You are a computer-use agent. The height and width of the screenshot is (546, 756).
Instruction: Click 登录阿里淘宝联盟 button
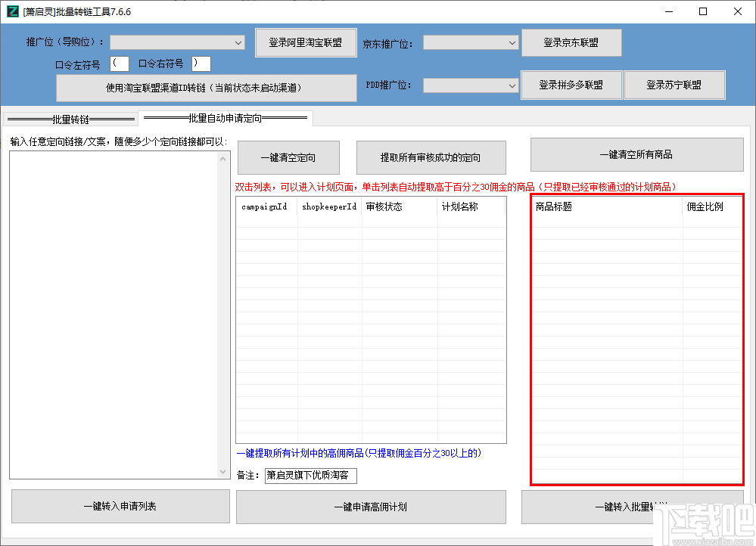coord(306,42)
